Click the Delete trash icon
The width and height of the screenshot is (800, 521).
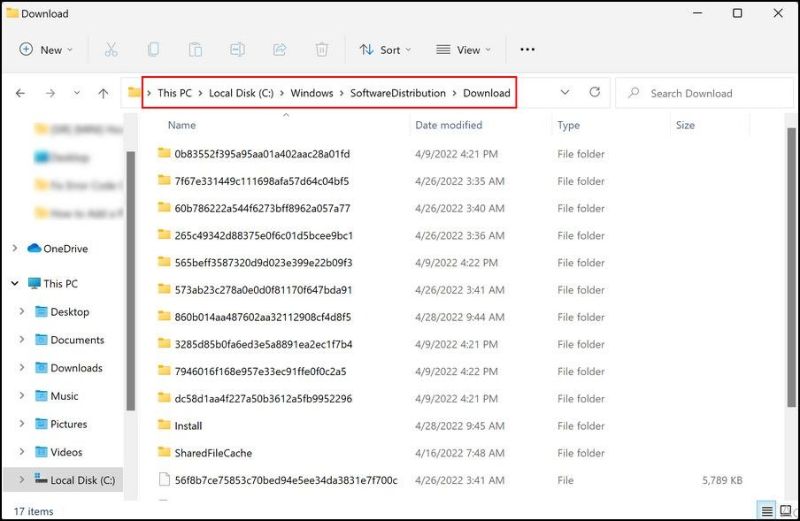coord(321,49)
